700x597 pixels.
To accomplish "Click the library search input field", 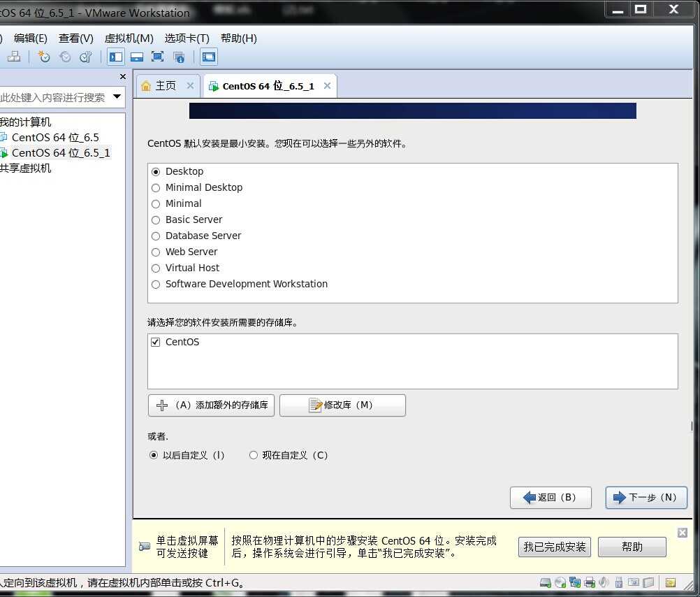I will (x=55, y=97).
